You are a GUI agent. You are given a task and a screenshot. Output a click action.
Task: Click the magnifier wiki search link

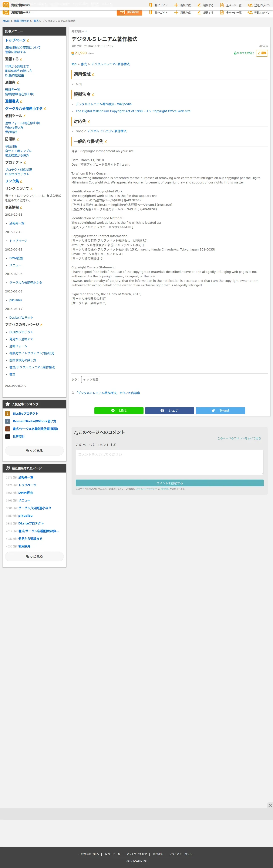(x=106, y=393)
